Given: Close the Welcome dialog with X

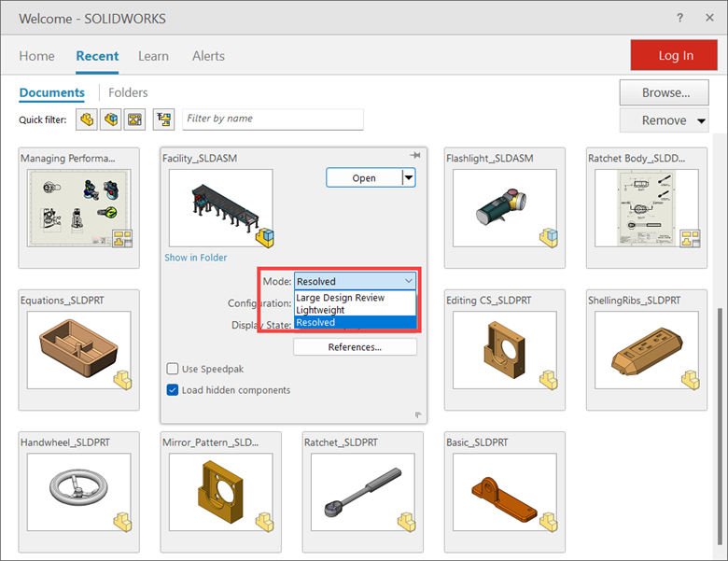Looking at the screenshot, I should [709, 18].
